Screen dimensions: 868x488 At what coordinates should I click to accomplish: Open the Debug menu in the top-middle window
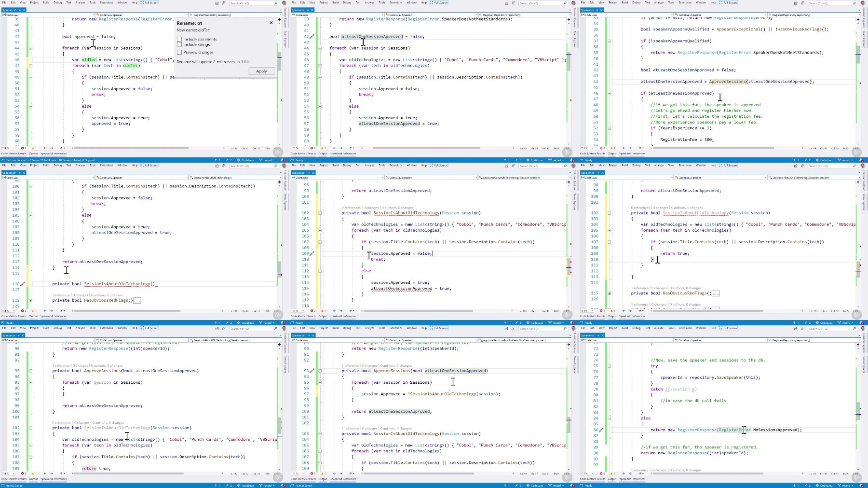[347, 2]
